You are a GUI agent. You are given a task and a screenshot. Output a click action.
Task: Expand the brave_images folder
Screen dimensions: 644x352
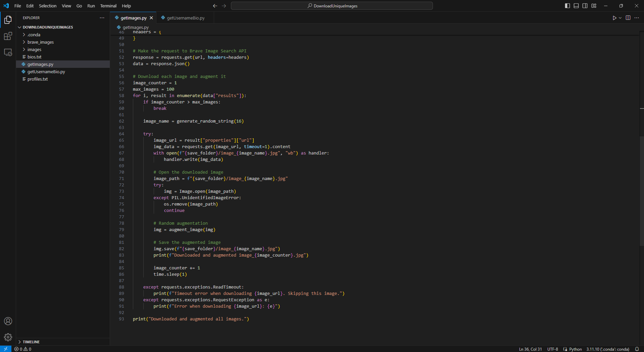(x=63, y=42)
